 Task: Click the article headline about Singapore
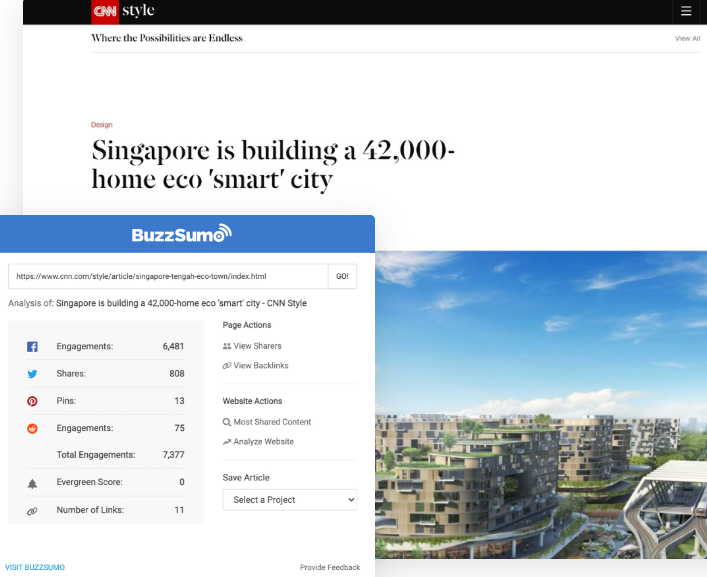point(273,165)
